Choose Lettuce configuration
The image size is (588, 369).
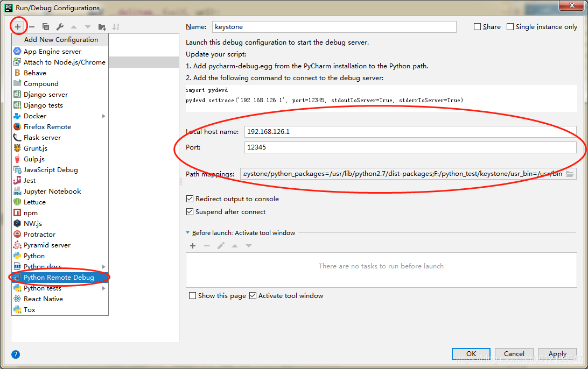click(60, 202)
